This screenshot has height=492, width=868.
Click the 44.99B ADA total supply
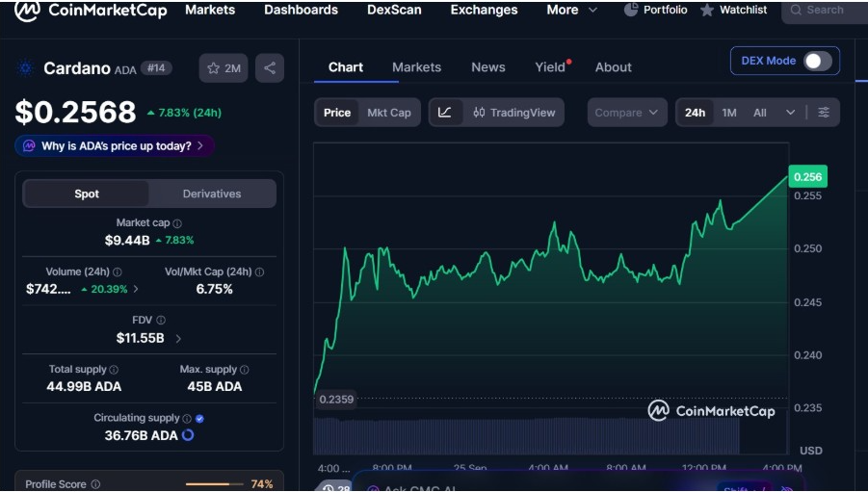coord(84,386)
